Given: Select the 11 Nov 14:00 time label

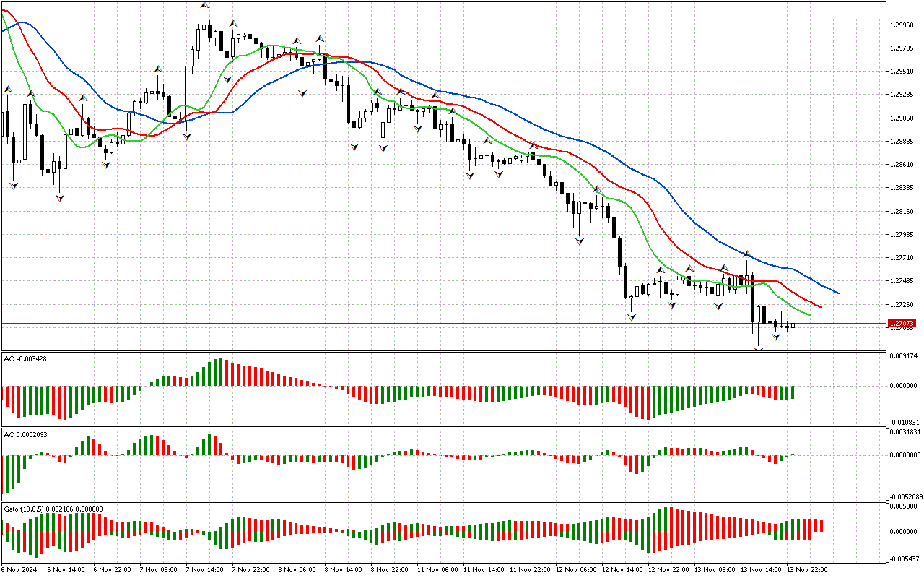Looking at the screenshot, I should (x=483, y=570).
